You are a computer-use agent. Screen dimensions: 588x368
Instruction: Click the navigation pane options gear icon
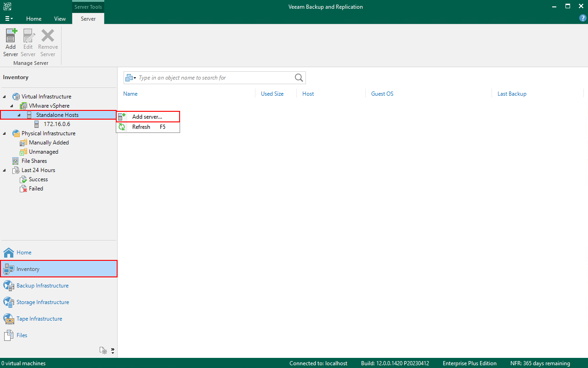pos(104,351)
